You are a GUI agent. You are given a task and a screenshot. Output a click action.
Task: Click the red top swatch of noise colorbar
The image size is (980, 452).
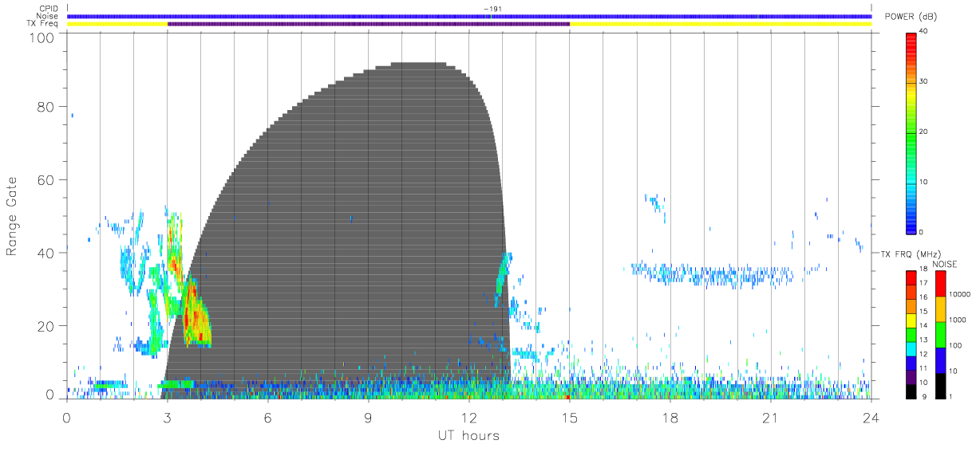(942, 284)
